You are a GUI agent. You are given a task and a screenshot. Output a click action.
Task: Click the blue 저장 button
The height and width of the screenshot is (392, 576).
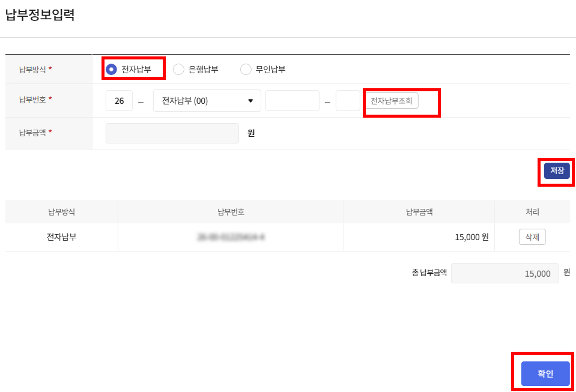(x=557, y=170)
